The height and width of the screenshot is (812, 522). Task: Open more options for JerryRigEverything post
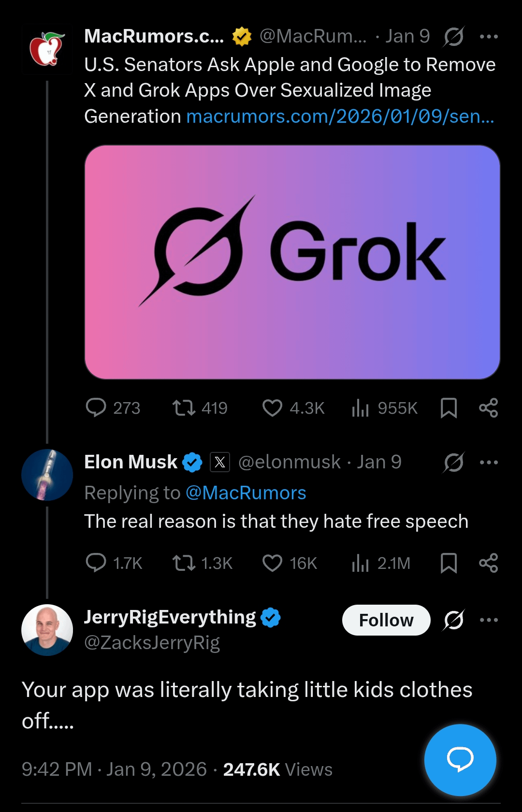[489, 620]
